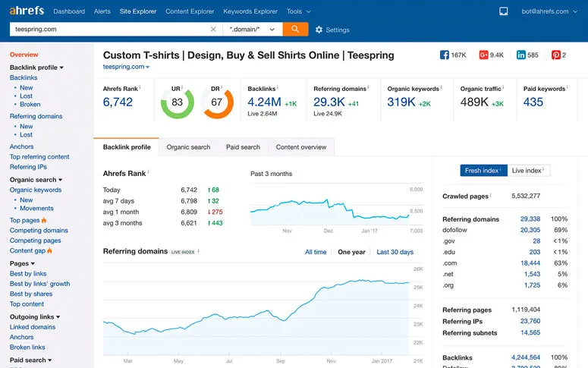Click the Google+ share count icon
588x368 pixels.
tap(483, 55)
